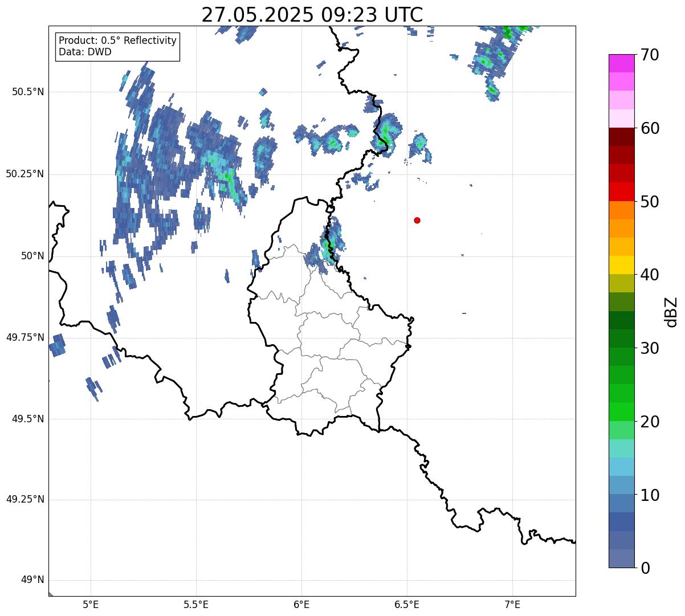The image size is (685, 616).
Task: Click the red location marker dot
Action: (x=417, y=220)
